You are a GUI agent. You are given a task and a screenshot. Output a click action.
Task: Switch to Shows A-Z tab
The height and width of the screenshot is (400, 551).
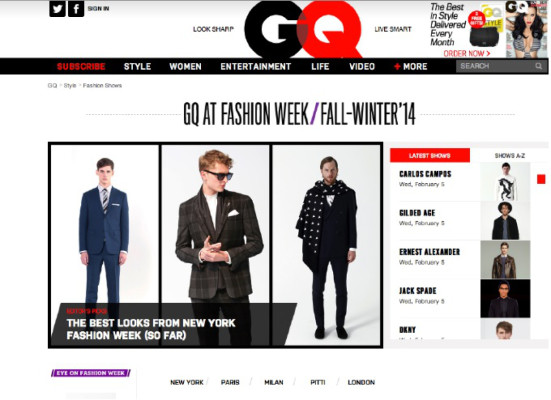tap(510, 156)
